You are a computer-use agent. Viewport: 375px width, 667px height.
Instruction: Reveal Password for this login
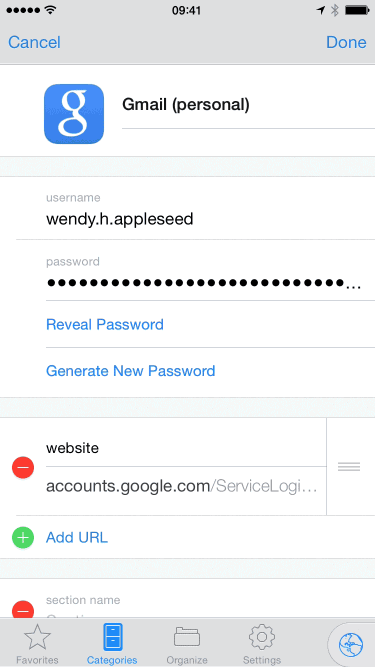click(105, 325)
